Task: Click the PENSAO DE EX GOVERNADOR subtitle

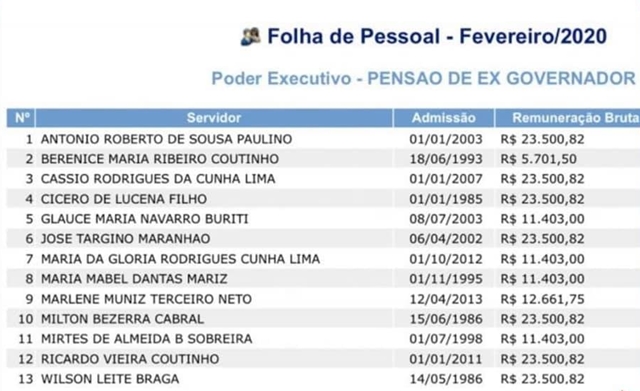Action: click(501, 78)
